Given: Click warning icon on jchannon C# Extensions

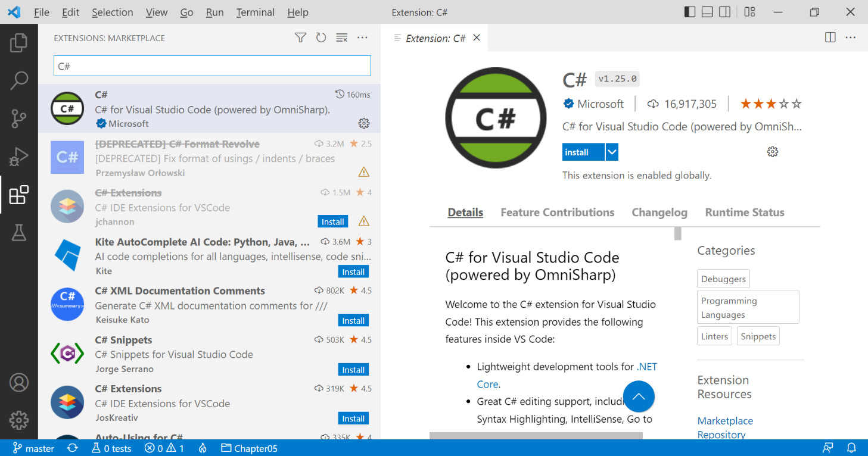Looking at the screenshot, I should tap(364, 221).
